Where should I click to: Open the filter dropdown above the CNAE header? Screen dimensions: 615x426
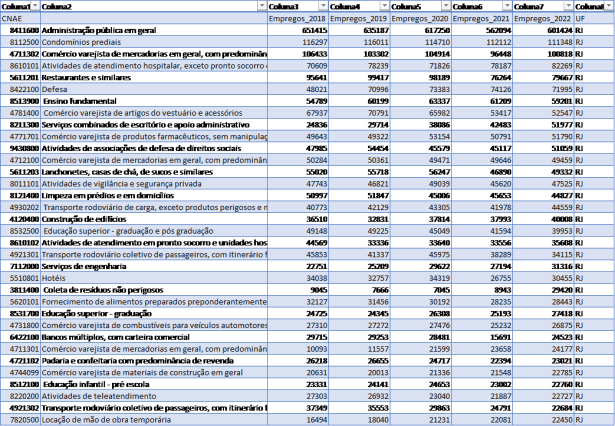(35, 6)
